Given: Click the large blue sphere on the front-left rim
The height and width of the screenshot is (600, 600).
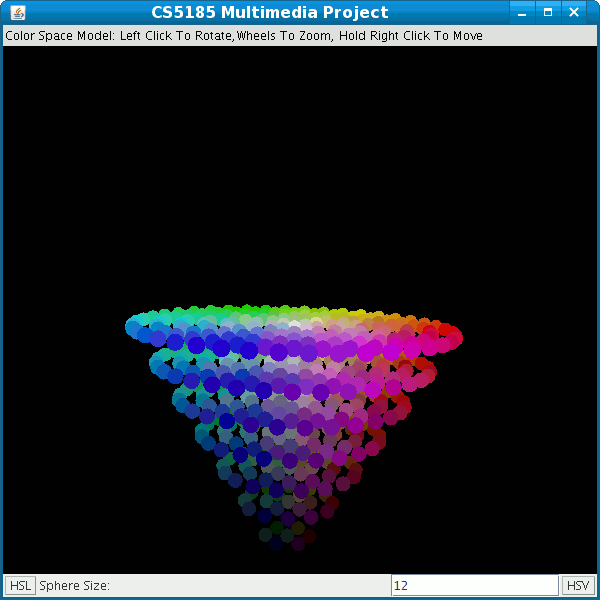Looking at the screenshot, I should click(x=196, y=345).
